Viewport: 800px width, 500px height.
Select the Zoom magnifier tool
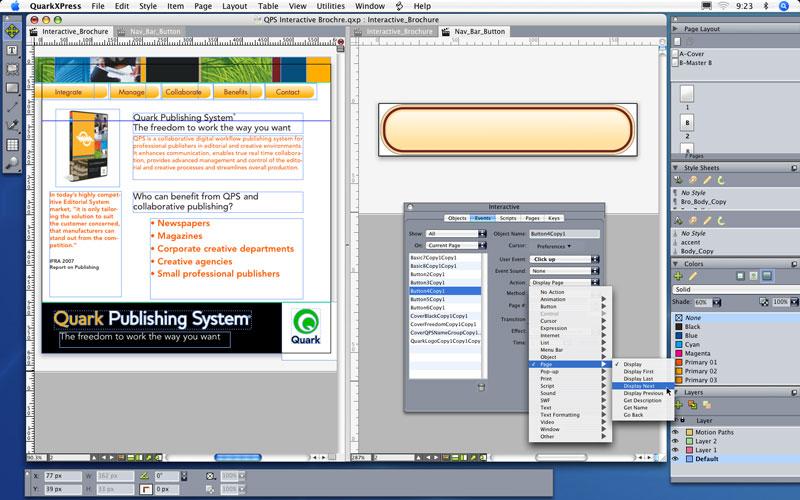(12, 163)
